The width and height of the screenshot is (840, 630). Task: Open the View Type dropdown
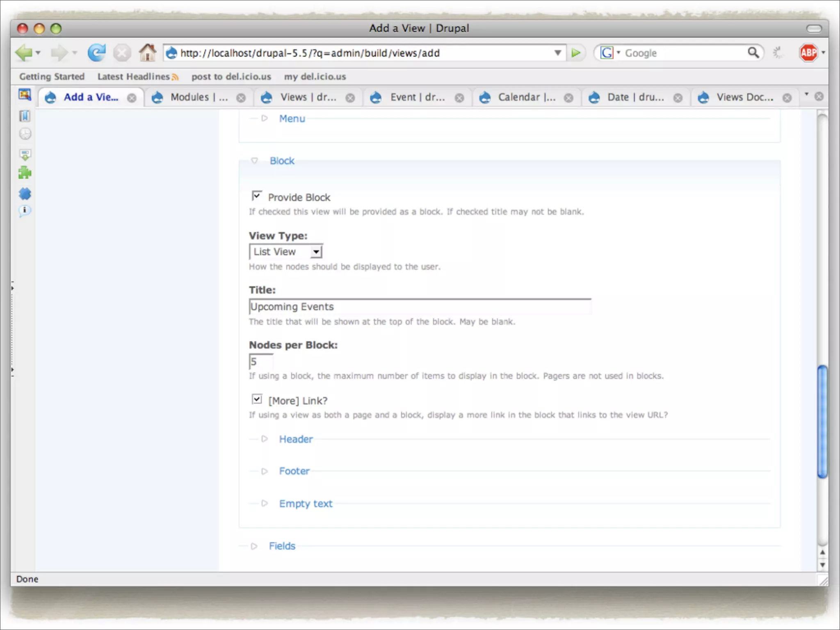(x=286, y=251)
